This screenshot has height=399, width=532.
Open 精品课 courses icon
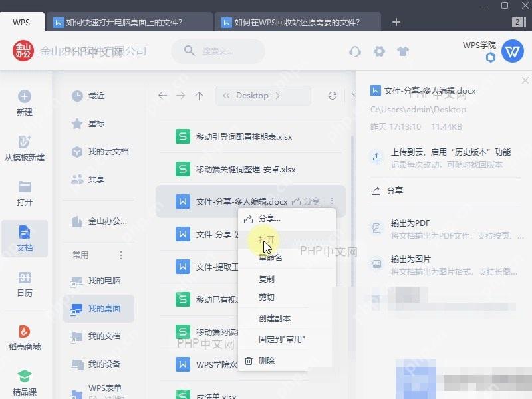25,376
